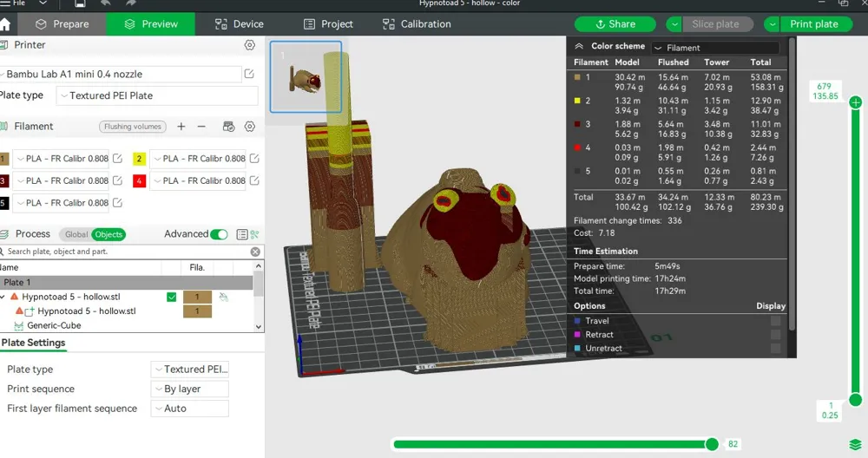
Task: Open the printer preset dropdown
Action: pos(120,74)
